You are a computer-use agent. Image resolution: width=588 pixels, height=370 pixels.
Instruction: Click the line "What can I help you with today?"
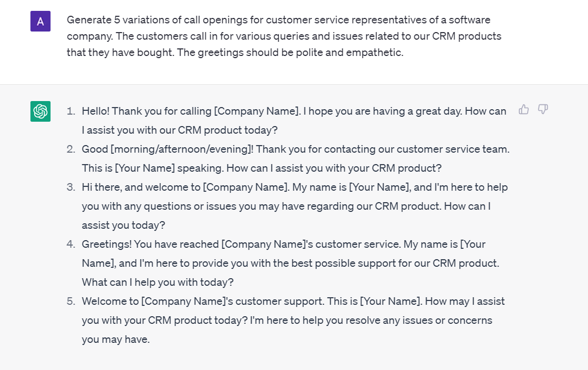[158, 283]
